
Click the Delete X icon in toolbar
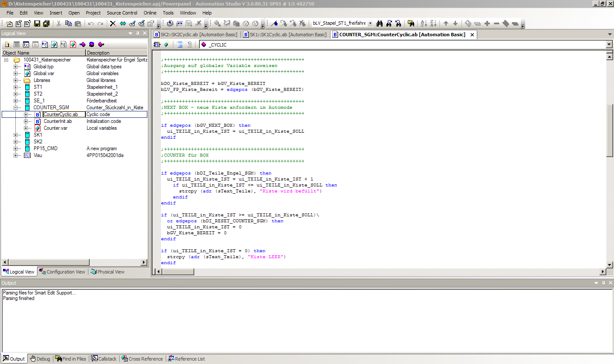[x=113, y=23]
